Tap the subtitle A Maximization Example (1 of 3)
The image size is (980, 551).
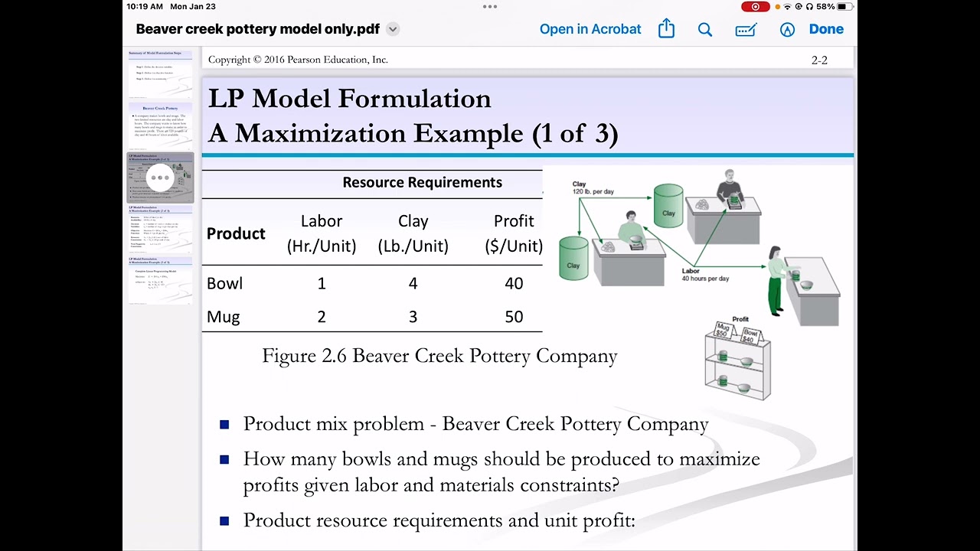413,133
